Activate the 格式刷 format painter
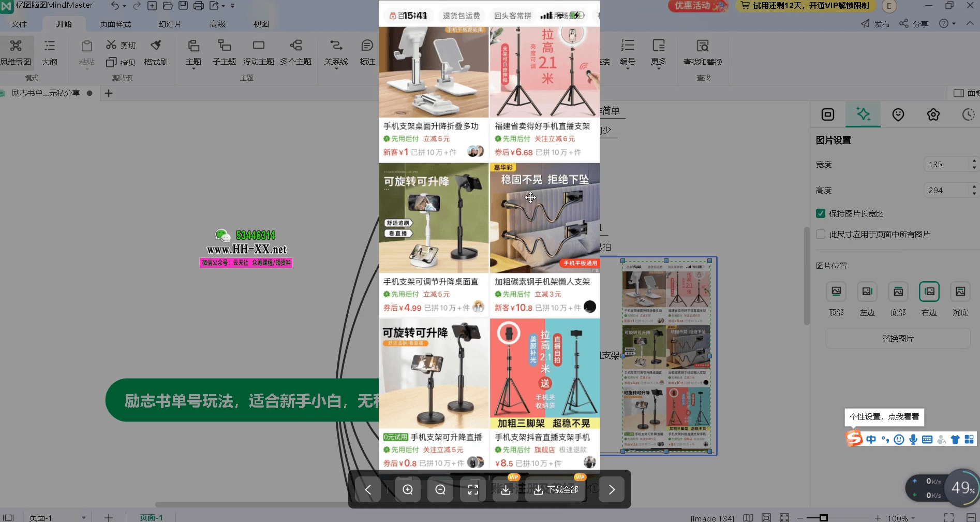 coord(156,53)
